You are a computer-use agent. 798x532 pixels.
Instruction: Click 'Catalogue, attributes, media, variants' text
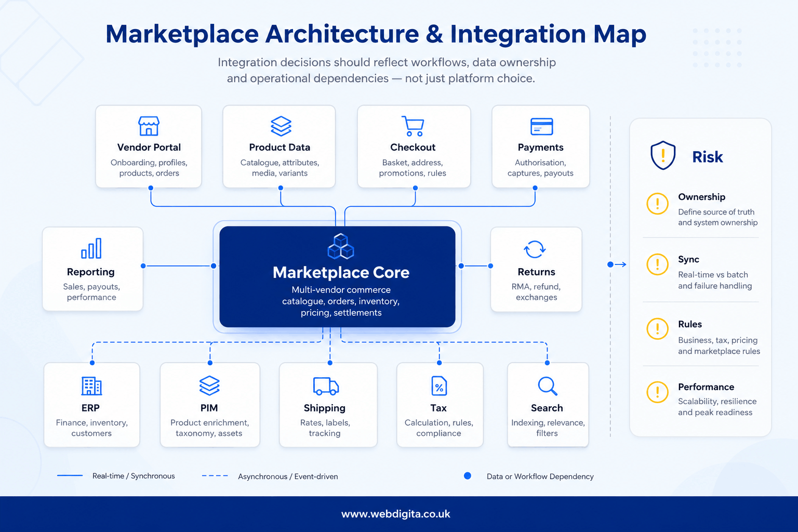[280, 168]
